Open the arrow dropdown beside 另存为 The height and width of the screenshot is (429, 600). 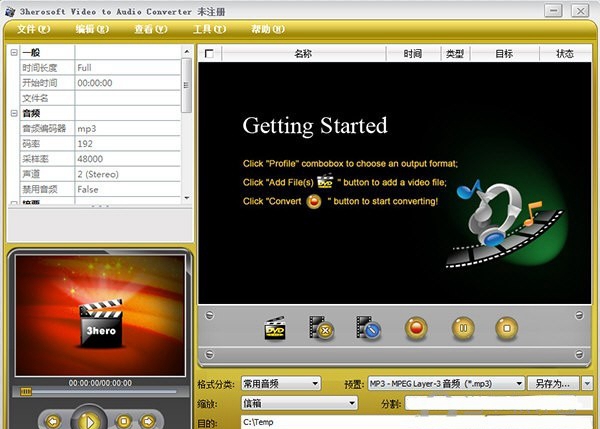click(587, 383)
